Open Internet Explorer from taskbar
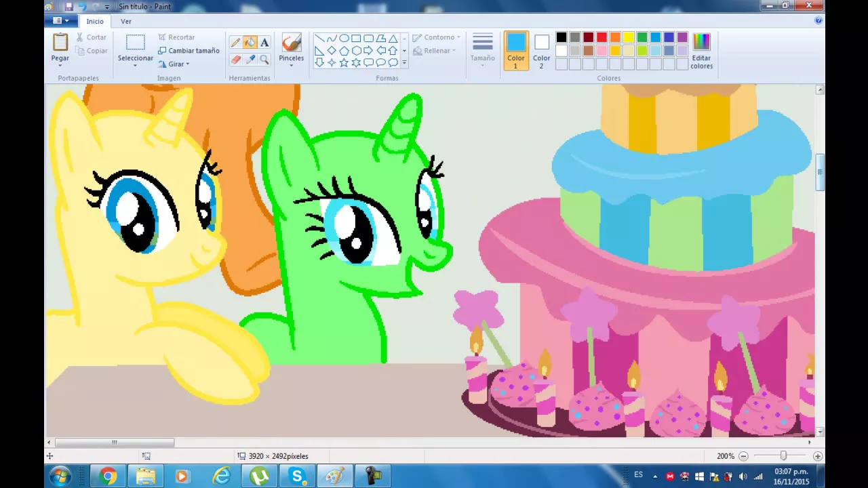868x488 pixels. 221,476
